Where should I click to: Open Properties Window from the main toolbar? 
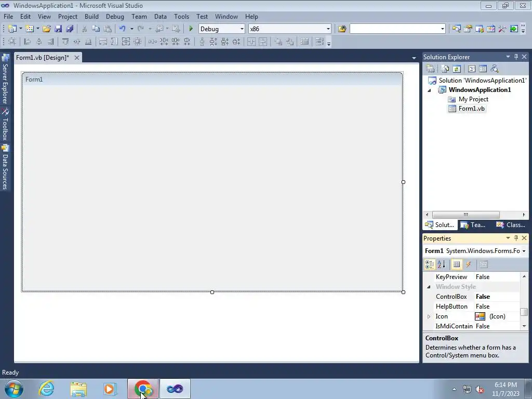click(468, 29)
